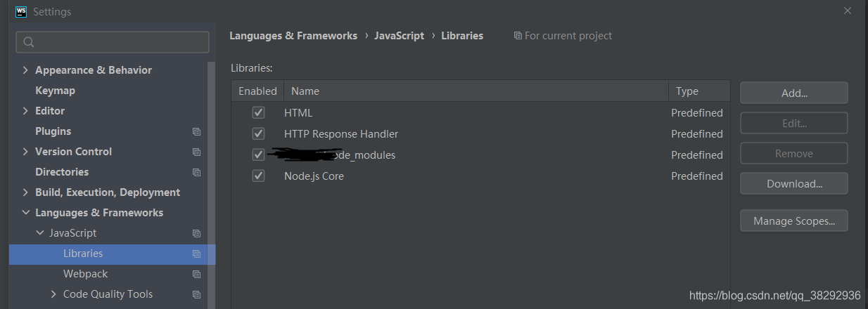The width and height of the screenshot is (868, 309).
Task: Select Code Quality Tools in the tree
Action: (x=108, y=294)
